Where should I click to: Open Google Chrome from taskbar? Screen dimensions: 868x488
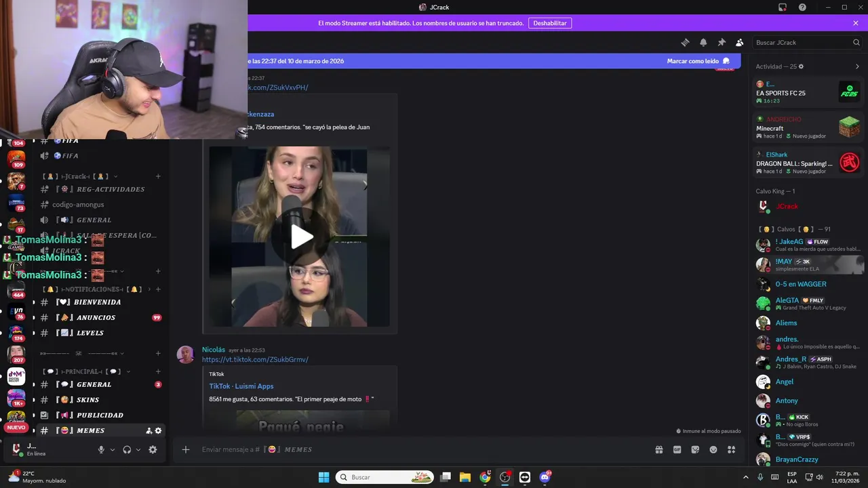coord(485,477)
